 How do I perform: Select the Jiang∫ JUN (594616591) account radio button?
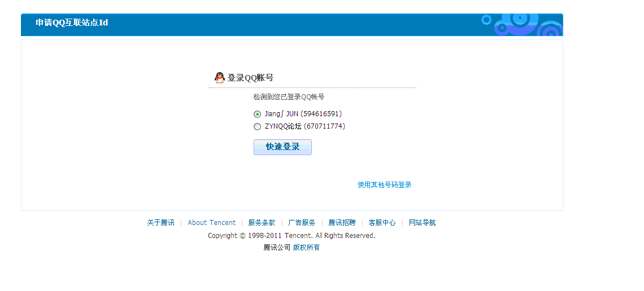(x=257, y=114)
